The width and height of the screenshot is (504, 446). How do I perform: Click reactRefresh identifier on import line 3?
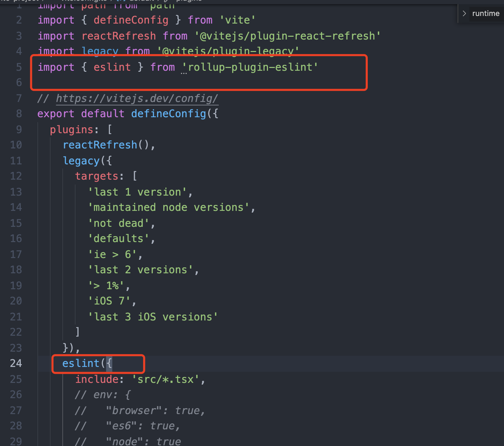pos(119,36)
